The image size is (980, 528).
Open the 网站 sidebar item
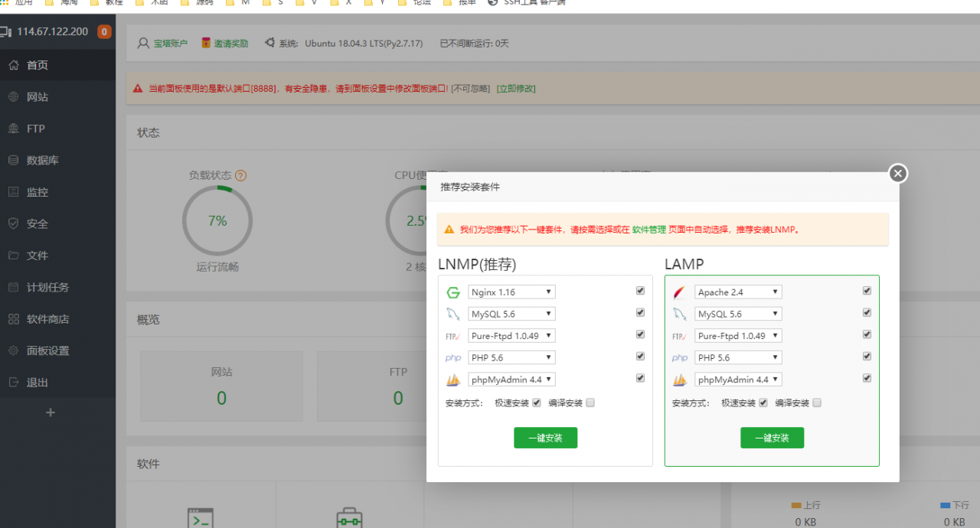(57, 97)
